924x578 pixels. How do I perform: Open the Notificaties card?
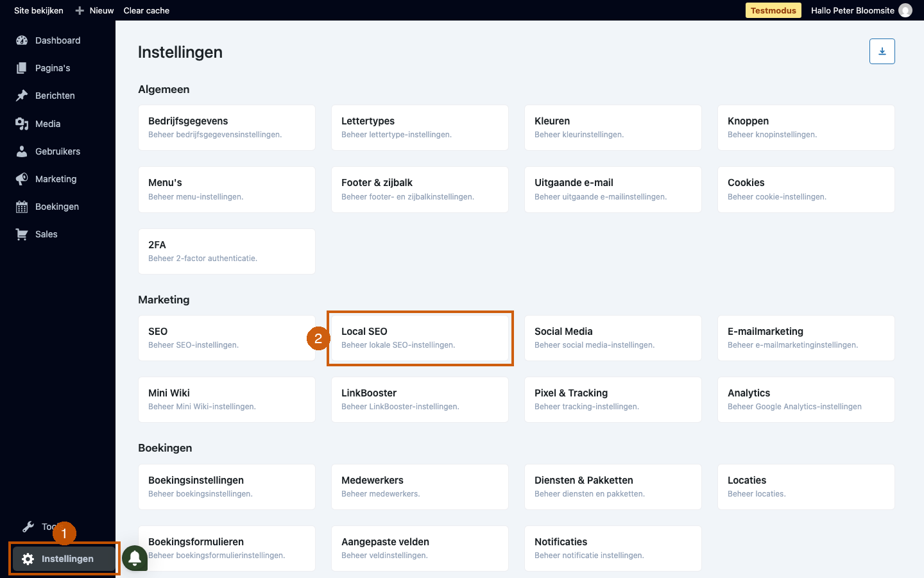613,548
